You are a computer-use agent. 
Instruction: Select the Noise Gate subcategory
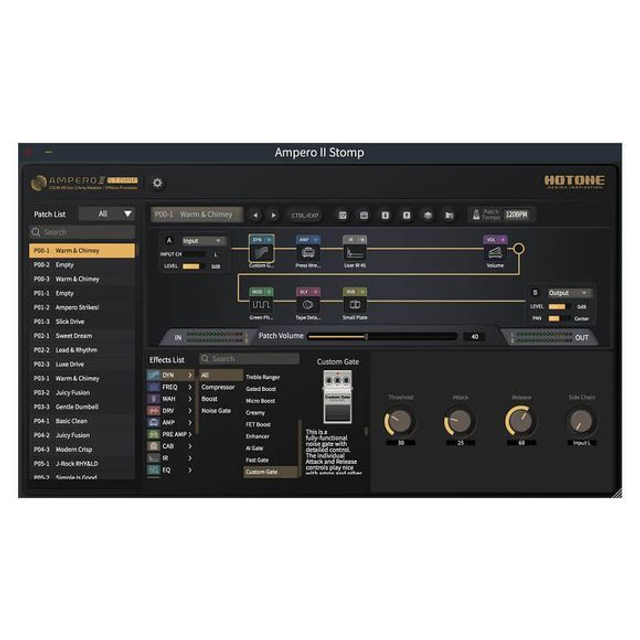(216, 411)
